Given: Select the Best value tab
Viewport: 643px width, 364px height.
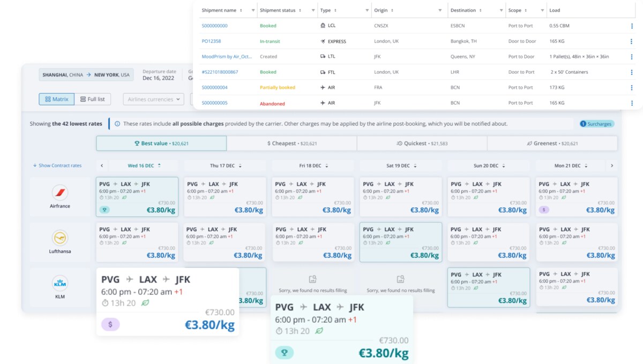Looking at the screenshot, I should pos(161,143).
